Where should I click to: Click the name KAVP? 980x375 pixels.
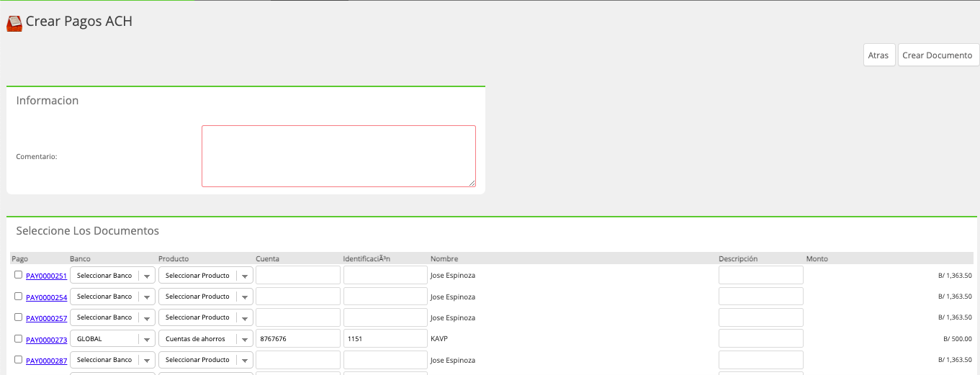439,338
